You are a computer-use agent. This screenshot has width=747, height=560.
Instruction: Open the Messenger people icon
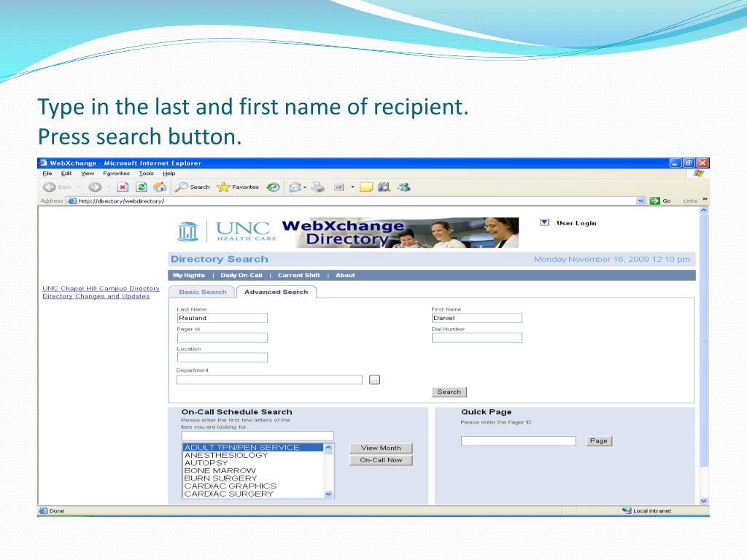pos(404,187)
